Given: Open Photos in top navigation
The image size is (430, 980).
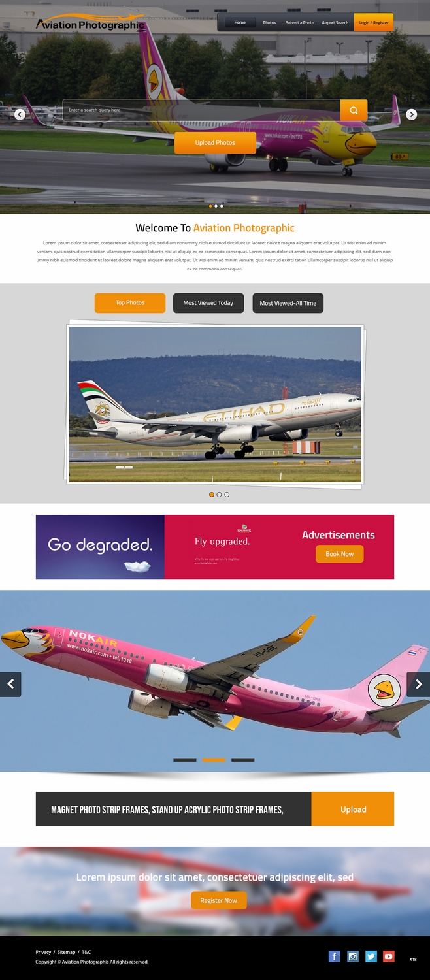Looking at the screenshot, I should [x=269, y=22].
